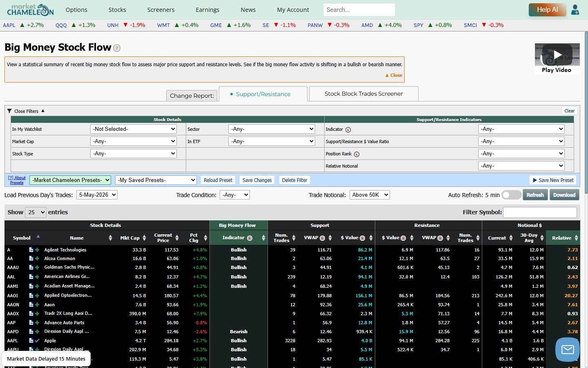Image resolution: width=588 pixels, height=368 pixels.
Task: Open the Stock Type filter dropdown
Action: [x=134, y=153]
